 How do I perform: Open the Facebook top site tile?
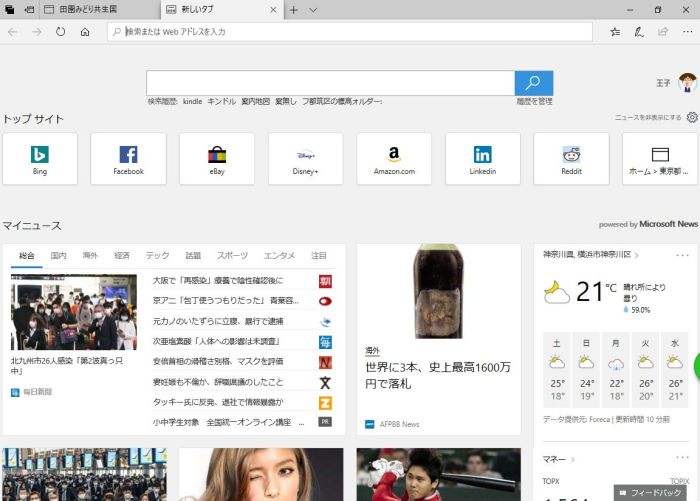coord(128,159)
